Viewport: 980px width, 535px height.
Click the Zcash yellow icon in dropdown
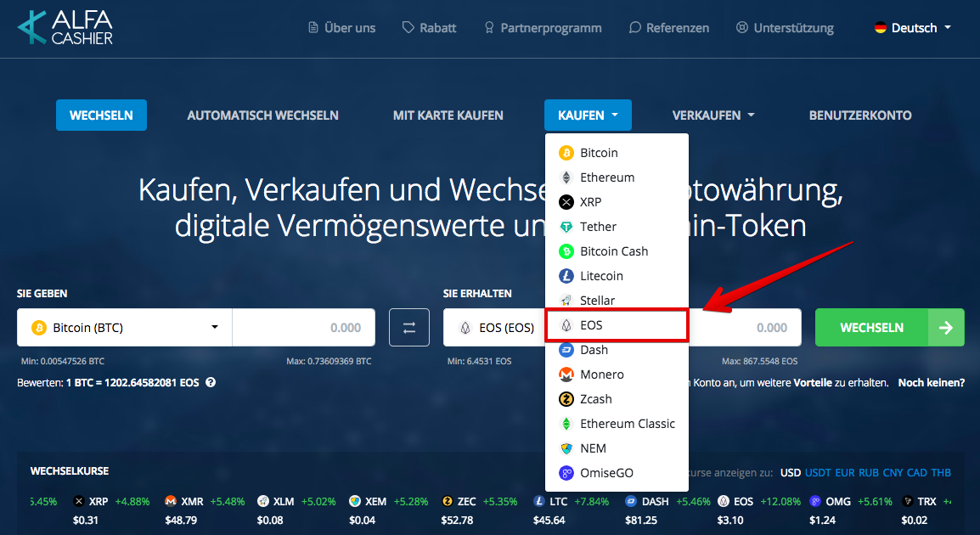coord(566,399)
